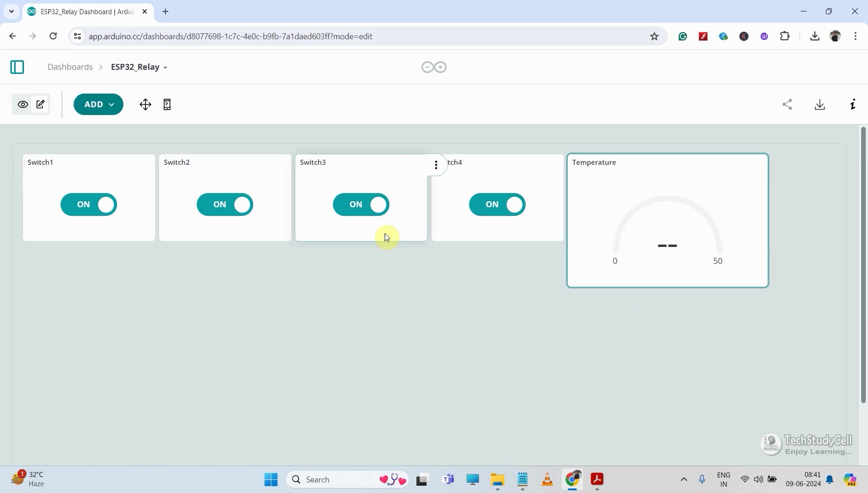Image resolution: width=868 pixels, height=493 pixels.
Task: View site information icon
Action: click(77, 36)
